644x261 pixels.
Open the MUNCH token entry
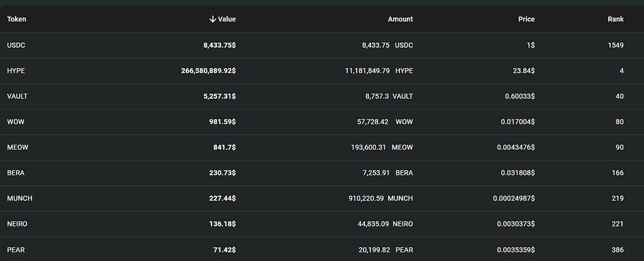point(19,199)
